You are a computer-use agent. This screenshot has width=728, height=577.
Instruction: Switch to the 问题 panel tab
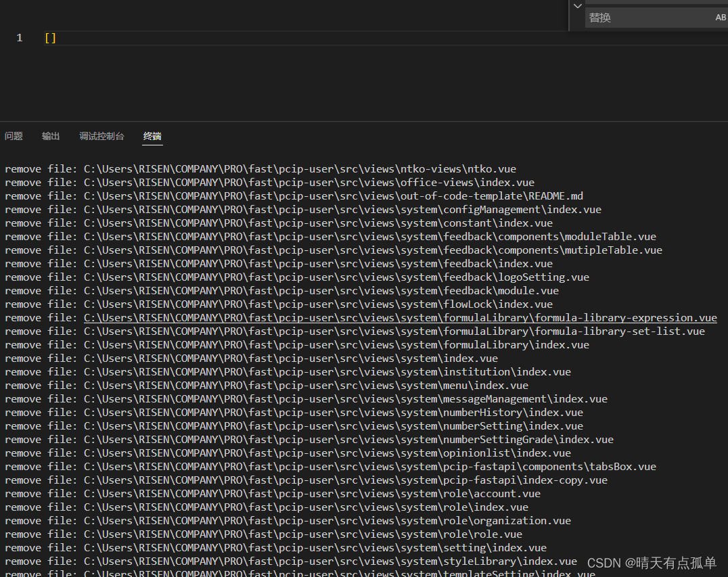(x=14, y=136)
